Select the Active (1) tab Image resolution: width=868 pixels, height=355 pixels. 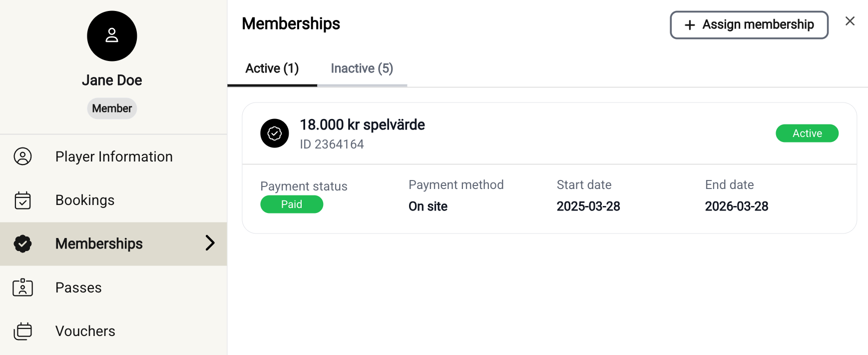tap(272, 68)
